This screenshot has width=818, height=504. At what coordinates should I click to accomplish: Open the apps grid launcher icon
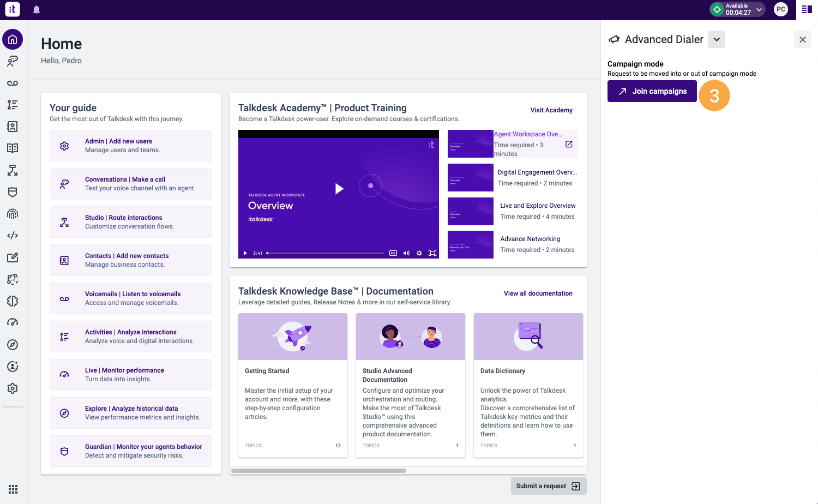tap(13, 489)
